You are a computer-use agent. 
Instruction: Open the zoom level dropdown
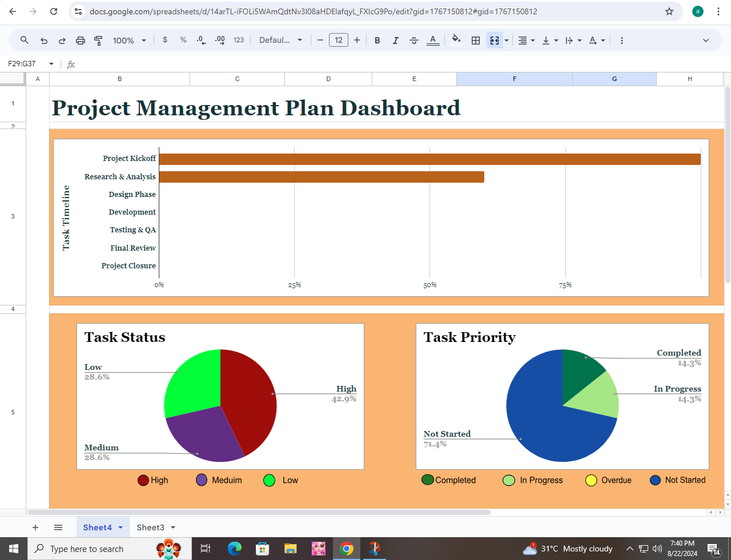click(x=130, y=41)
